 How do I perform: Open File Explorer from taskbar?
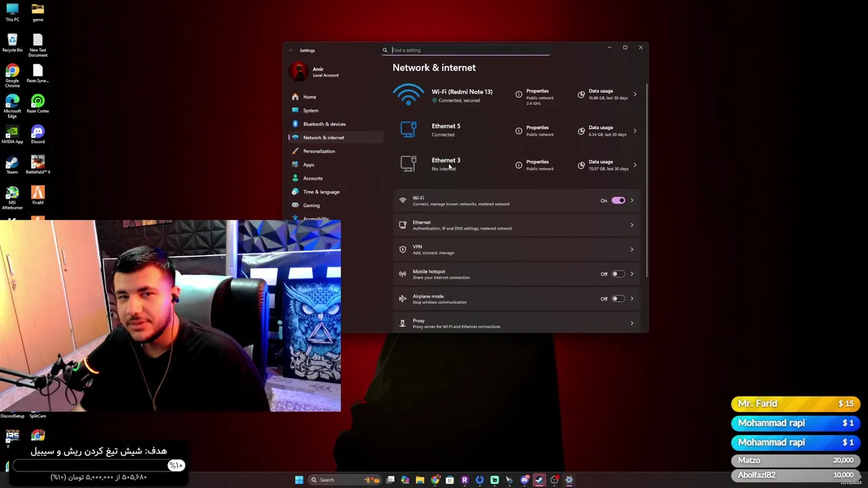pyautogui.click(x=420, y=480)
